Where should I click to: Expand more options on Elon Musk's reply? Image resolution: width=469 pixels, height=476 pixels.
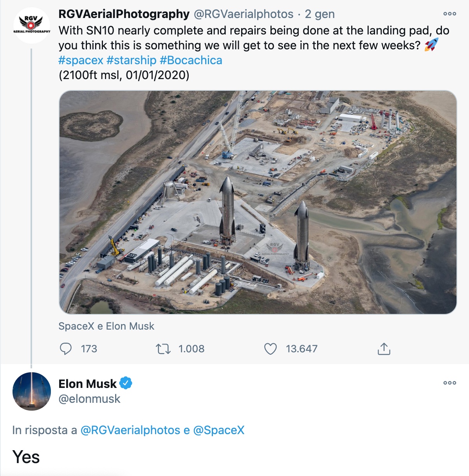point(449,383)
